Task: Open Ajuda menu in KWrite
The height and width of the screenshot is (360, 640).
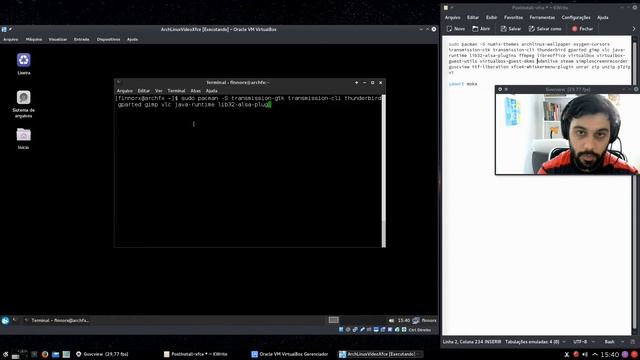Action: (602, 18)
